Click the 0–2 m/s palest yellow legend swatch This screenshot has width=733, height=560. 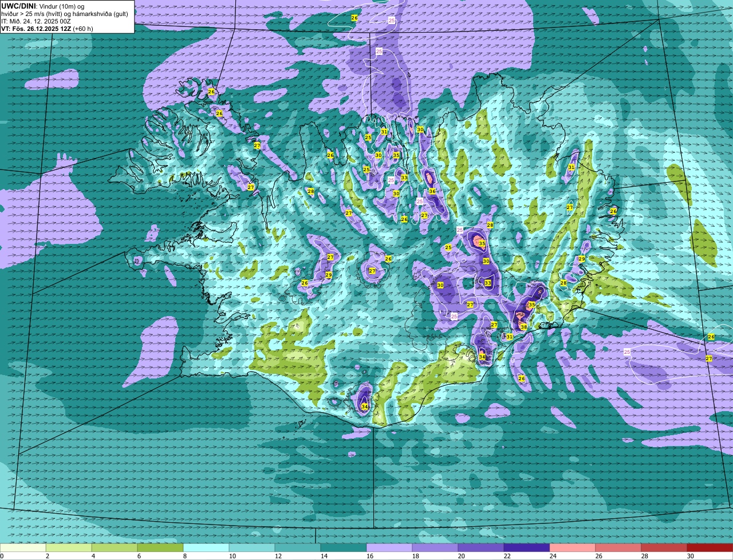tap(23, 548)
